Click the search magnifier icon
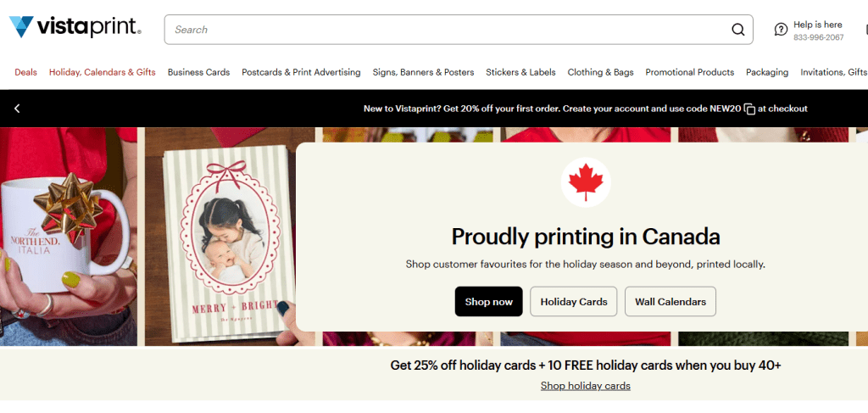The width and height of the screenshot is (868, 413). (737, 30)
